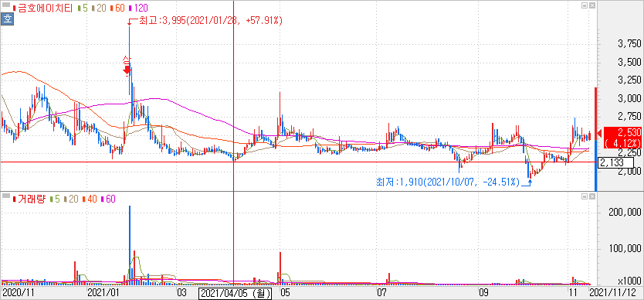This screenshot has height=300, width=644.
Task: Click the 05 month axis label
Action: [x=285, y=292]
